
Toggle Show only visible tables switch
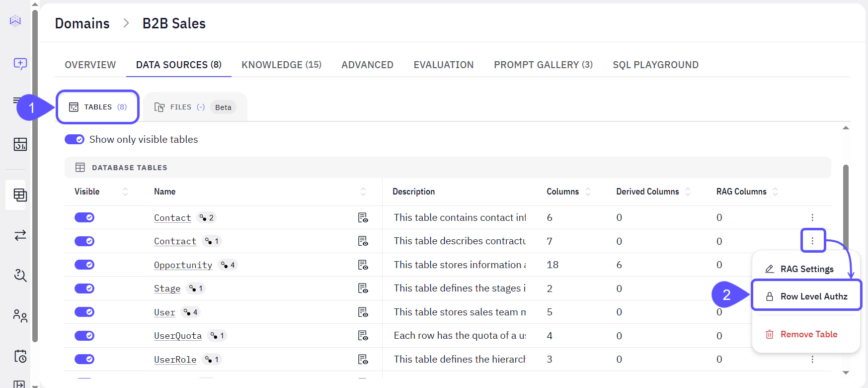[x=75, y=139]
